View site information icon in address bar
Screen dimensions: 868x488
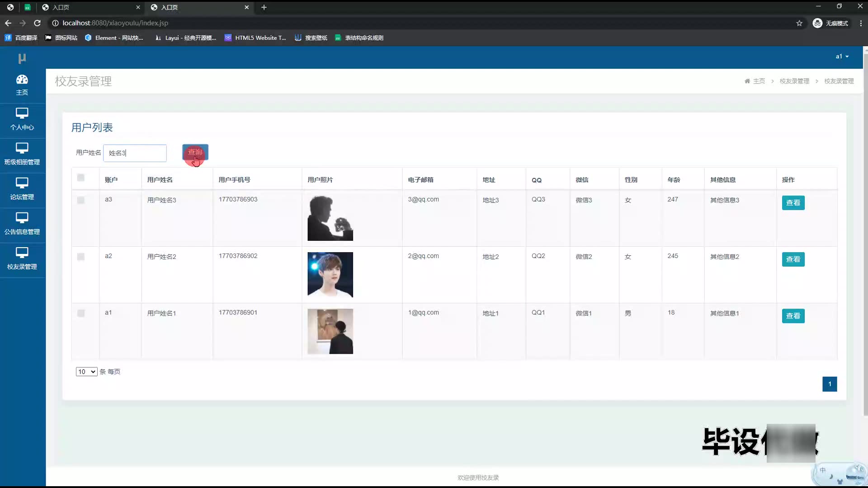coord(55,23)
